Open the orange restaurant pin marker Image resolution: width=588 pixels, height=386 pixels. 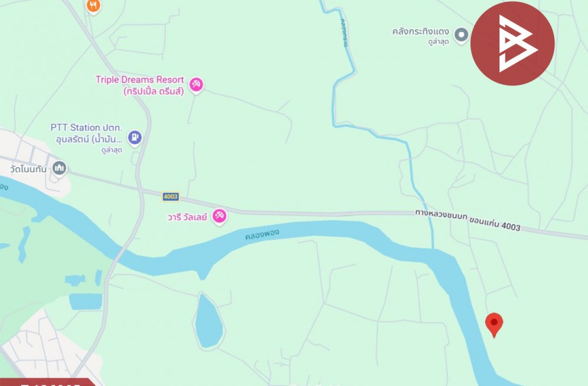click(x=93, y=6)
